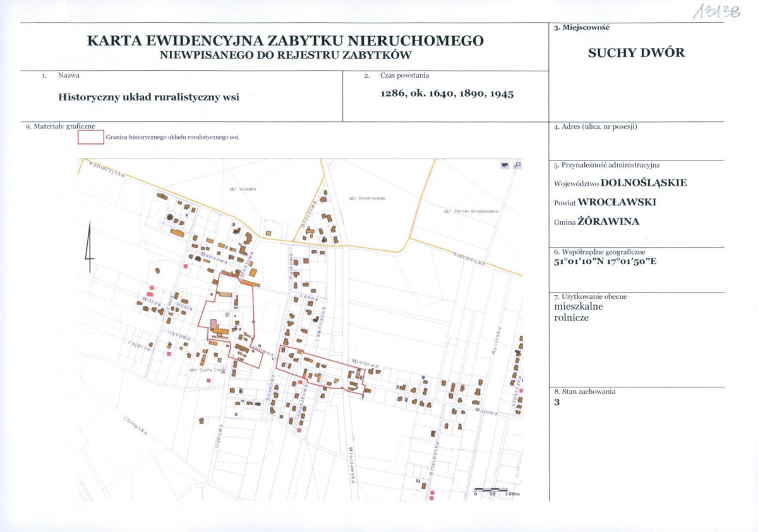Select the magnifier zoom icon on the map
The image size is (758, 532).
click(517, 164)
